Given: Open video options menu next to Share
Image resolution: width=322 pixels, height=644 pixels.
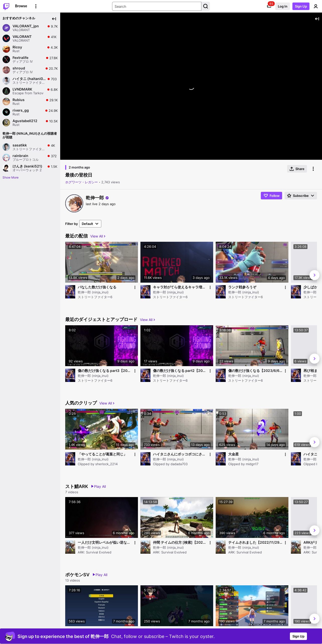Looking at the screenshot, I should 313,169.
